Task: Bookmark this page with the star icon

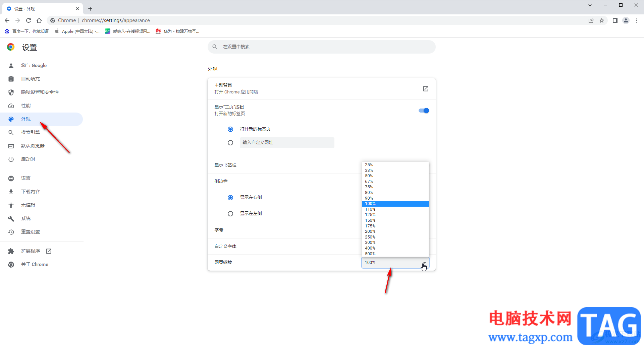Action: pyautogui.click(x=602, y=20)
